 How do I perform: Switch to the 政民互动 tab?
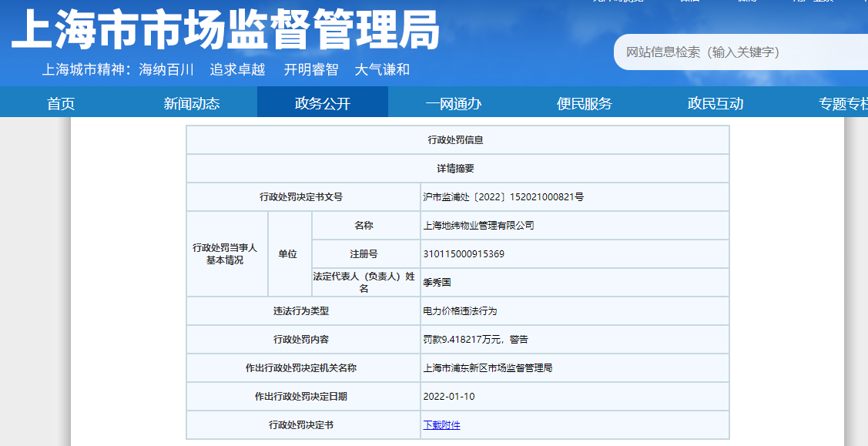(716, 103)
